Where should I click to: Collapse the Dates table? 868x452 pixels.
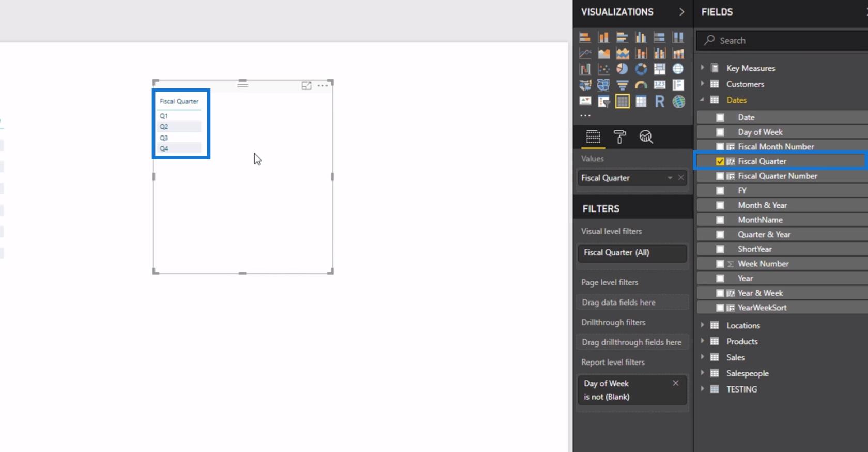[702, 100]
